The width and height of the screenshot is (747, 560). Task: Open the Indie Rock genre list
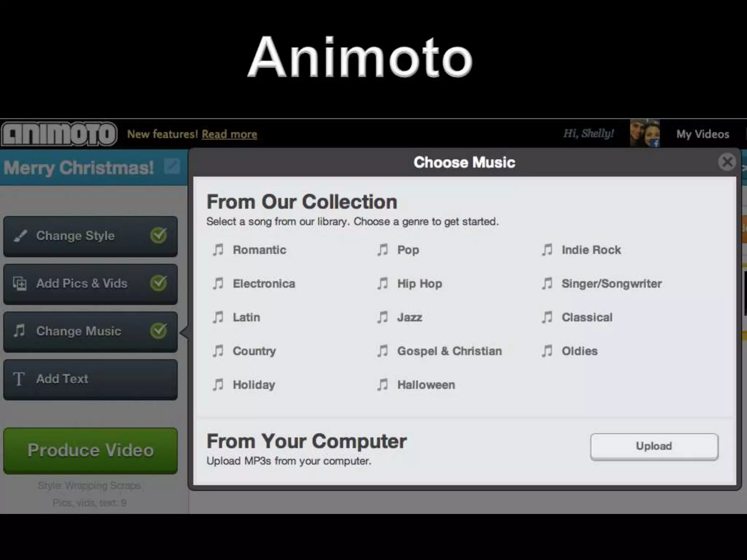pos(591,250)
